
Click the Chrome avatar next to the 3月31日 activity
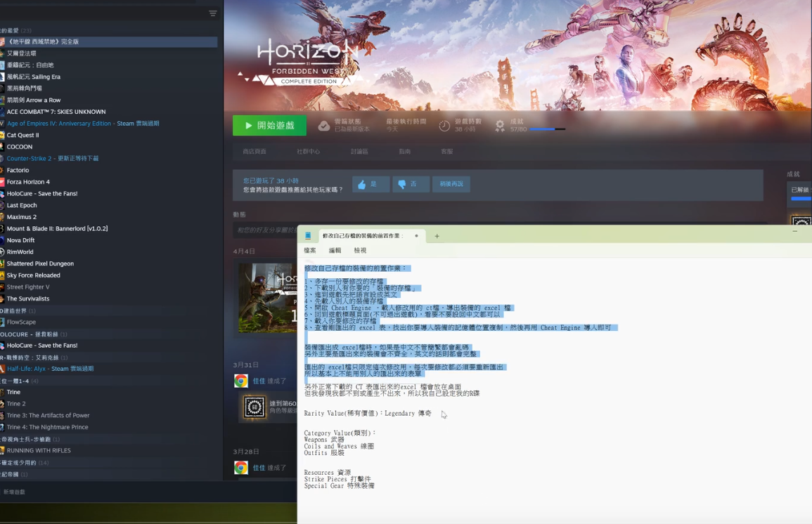[x=241, y=381]
